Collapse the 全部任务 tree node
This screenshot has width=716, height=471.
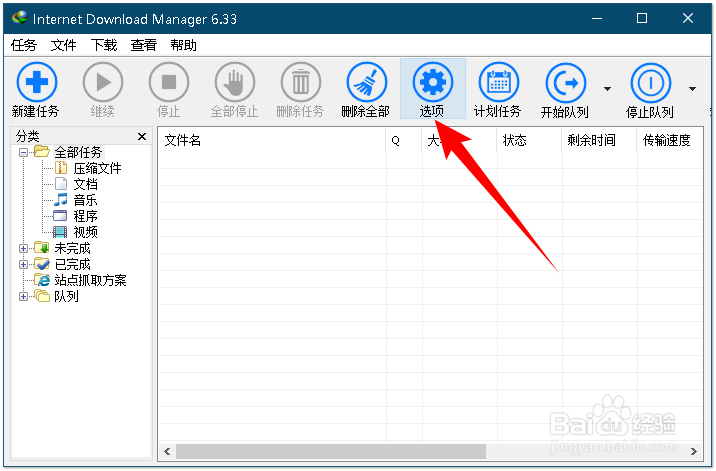[x=23, y=152]
